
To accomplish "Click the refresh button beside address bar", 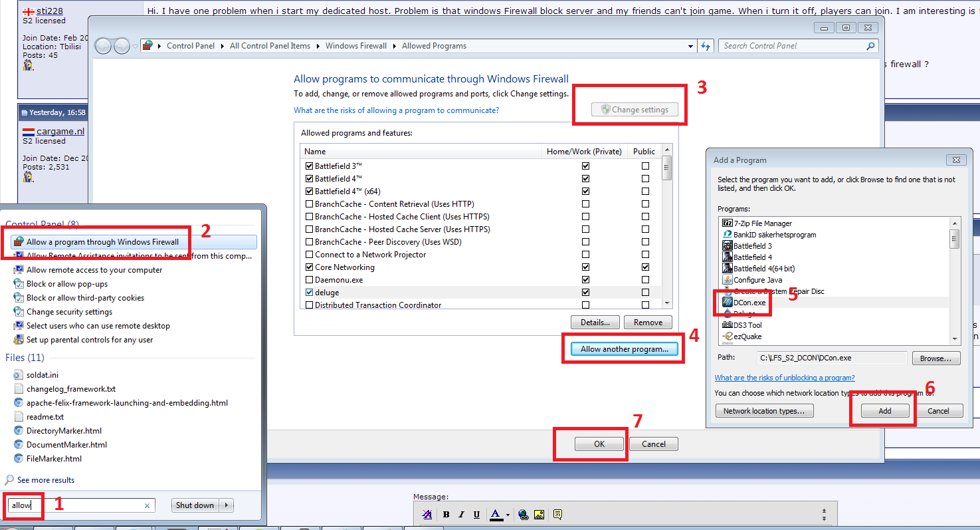I will [x=706, y=46].
